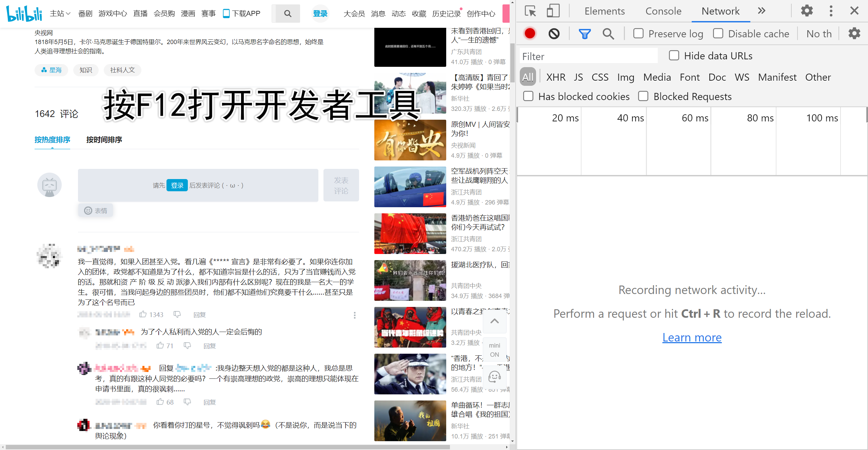Switch to the Console tab
Screen dimensions: 868x450
[663, 11]
